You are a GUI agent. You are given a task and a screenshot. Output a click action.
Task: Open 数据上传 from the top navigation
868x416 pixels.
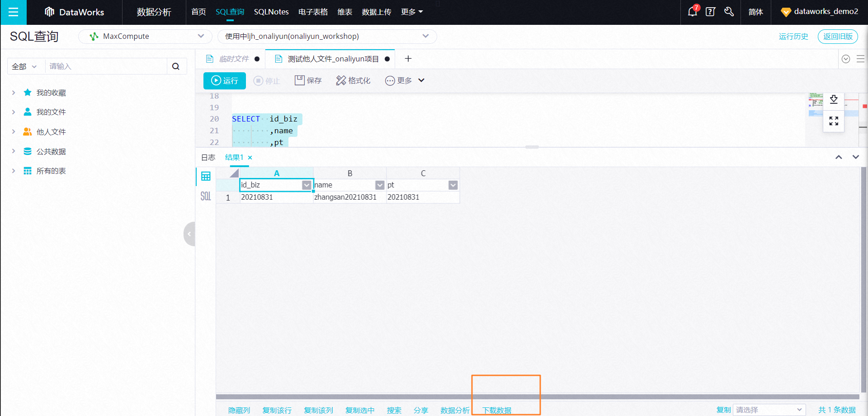377,12
